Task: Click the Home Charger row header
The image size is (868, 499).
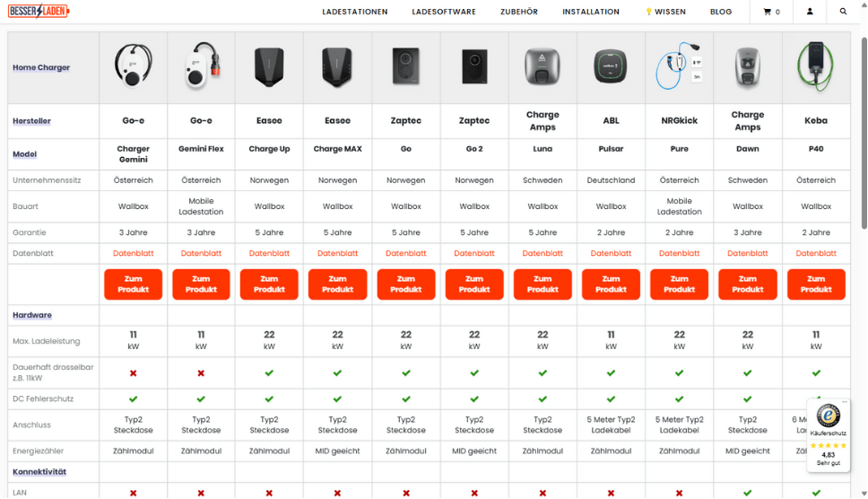Action: (41, 67)
